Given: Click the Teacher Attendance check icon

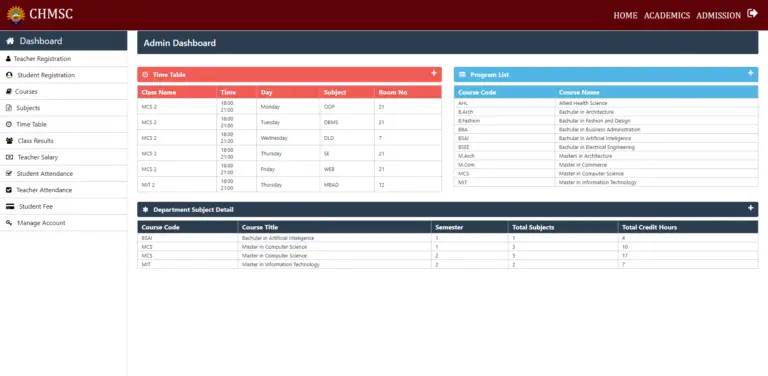Looking at the screenshot, I should pos(9,190).
